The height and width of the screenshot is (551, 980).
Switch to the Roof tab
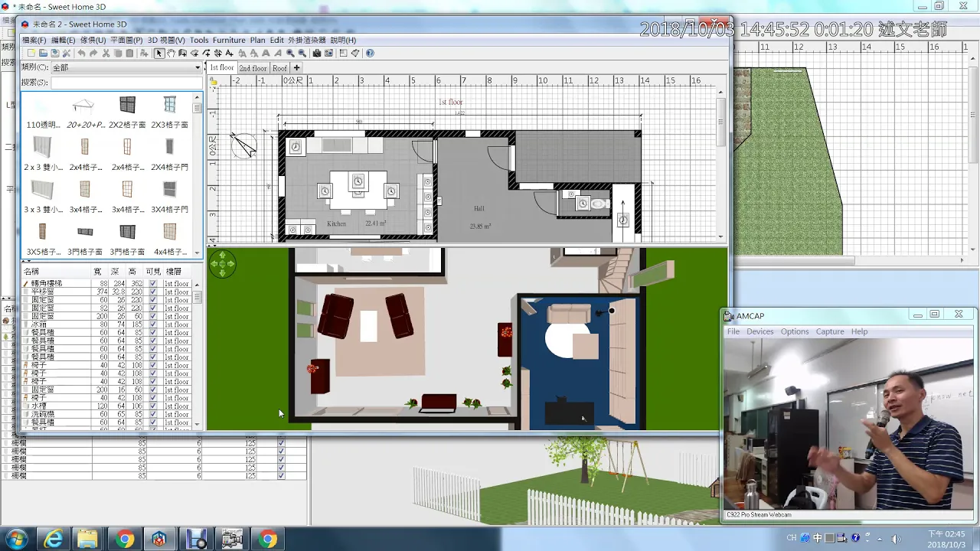pos(279,68)
